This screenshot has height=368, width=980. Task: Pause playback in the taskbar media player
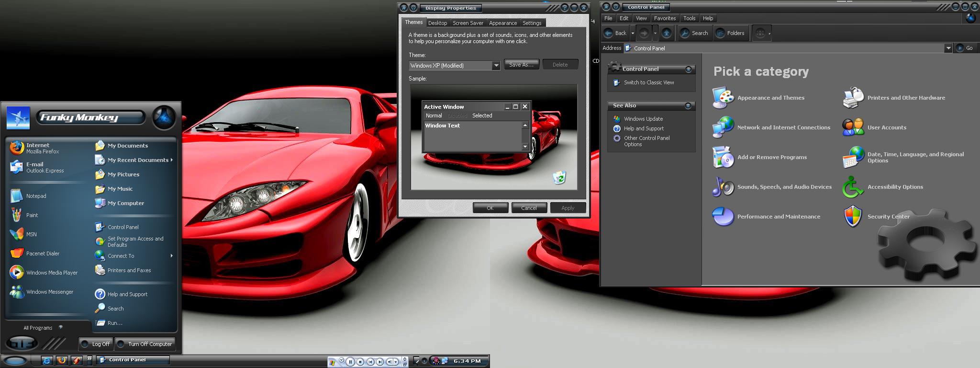point(350,362)
